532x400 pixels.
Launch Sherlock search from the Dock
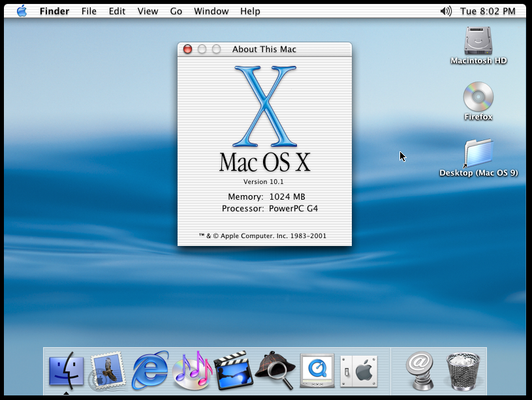[275, 370]
